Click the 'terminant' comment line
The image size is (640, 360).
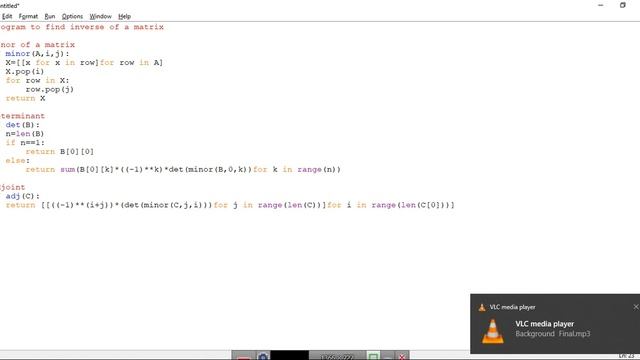point(22,116)
